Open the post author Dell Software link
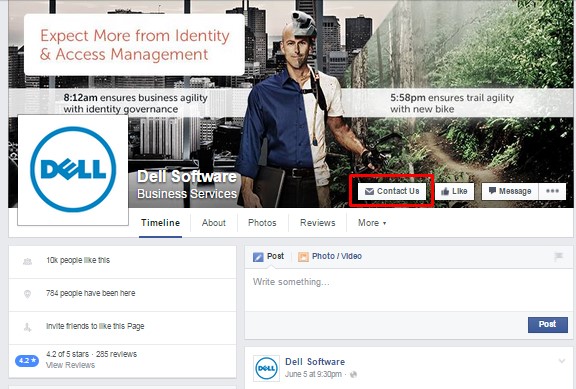Image resolution: width=576 pixels, height=389 pixels. coord(315,362)
